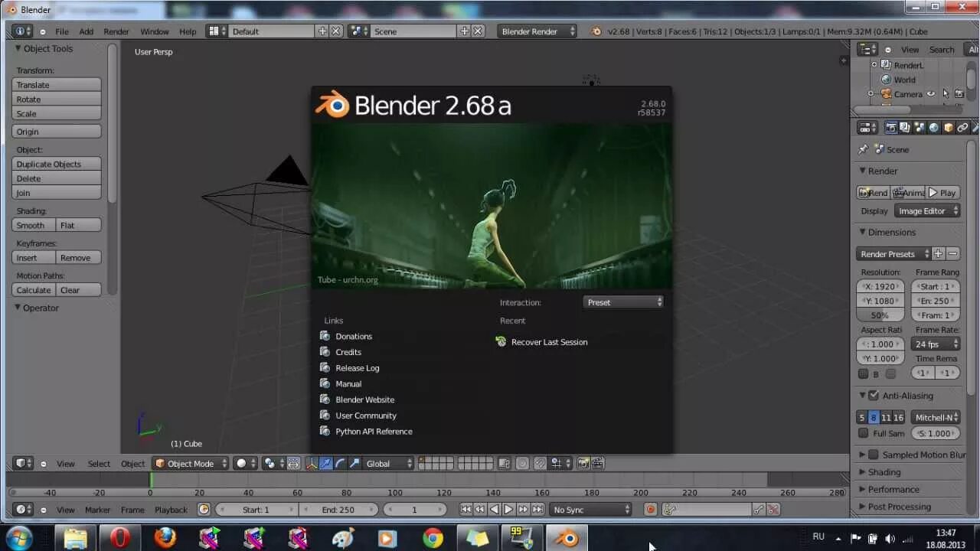The height and width of the screenshot is (551, 980).
Task: Click the Blender logo on splash screen
Action: click(332, 105)
